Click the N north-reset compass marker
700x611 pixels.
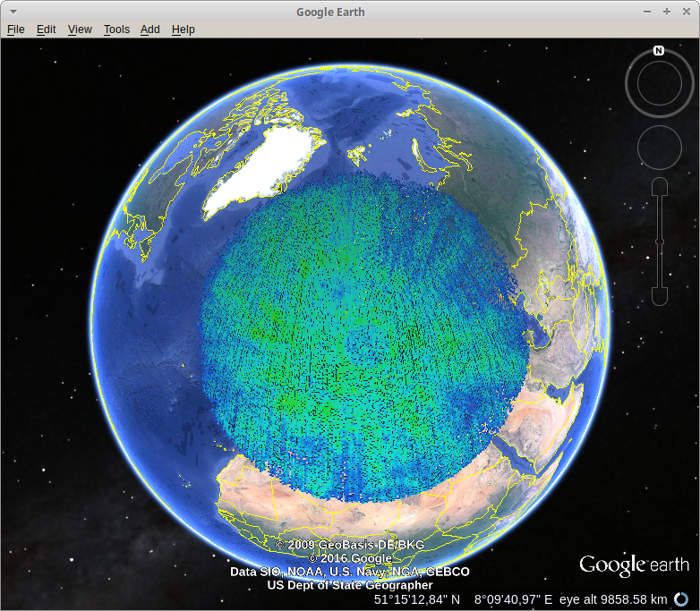(659, 51)
